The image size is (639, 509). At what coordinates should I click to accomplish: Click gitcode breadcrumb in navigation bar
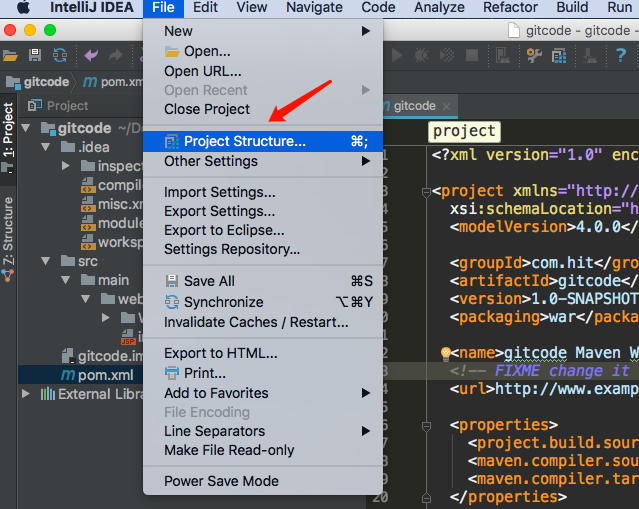[38, 82]
